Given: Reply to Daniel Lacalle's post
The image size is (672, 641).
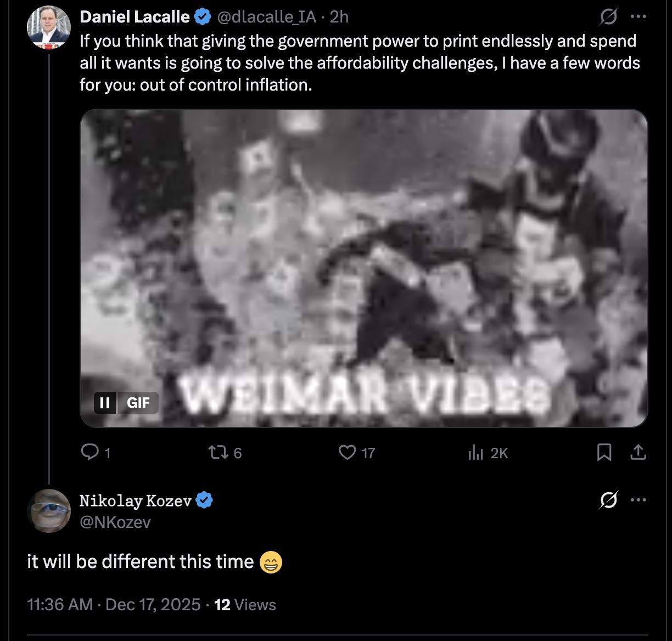Looking at the screenshot, I should [x=89, y=452].
